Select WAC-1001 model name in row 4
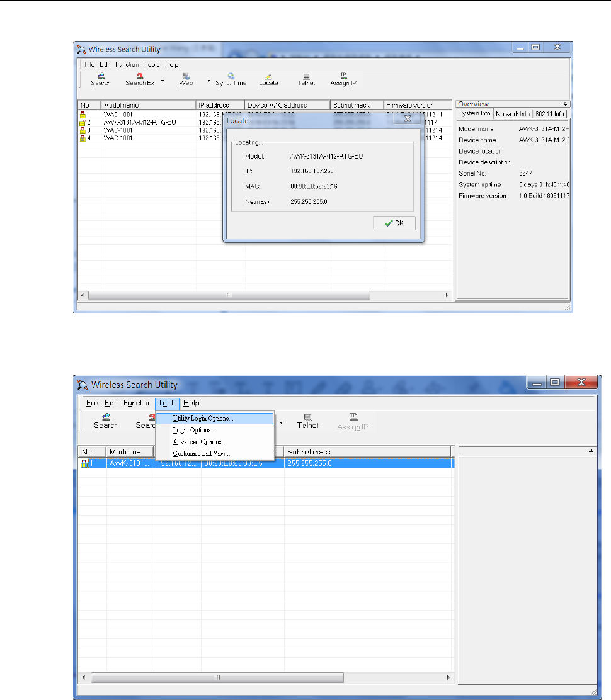This screenshot has width=611, height=700. tap(118, 138)
